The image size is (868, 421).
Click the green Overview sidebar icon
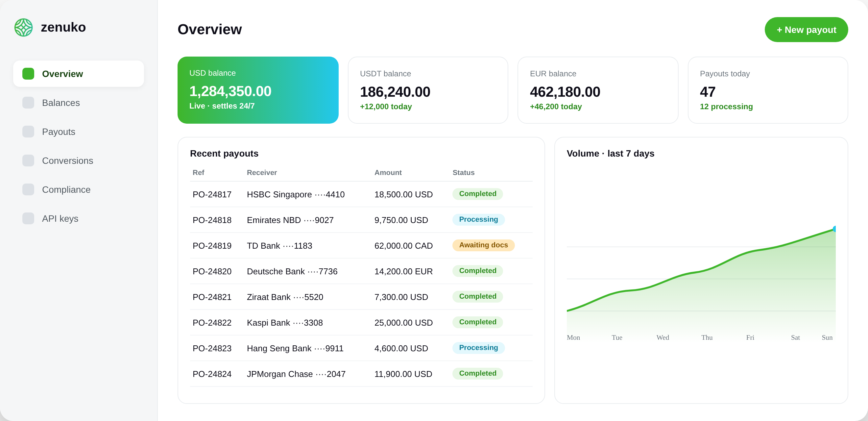pos(28,73)
